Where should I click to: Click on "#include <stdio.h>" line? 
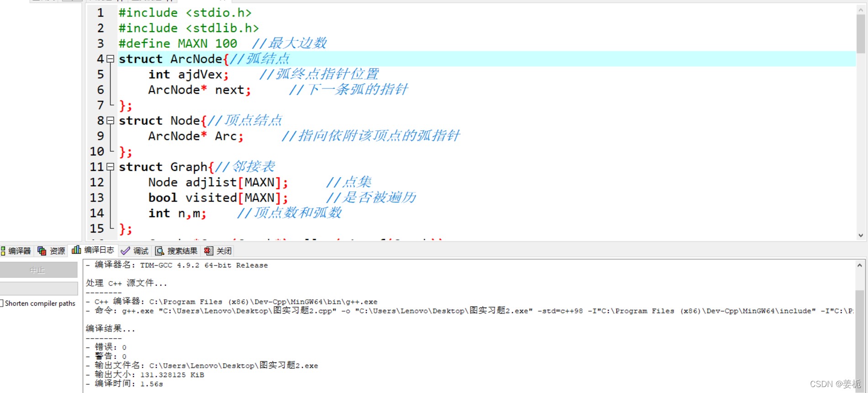coord(185,13)
